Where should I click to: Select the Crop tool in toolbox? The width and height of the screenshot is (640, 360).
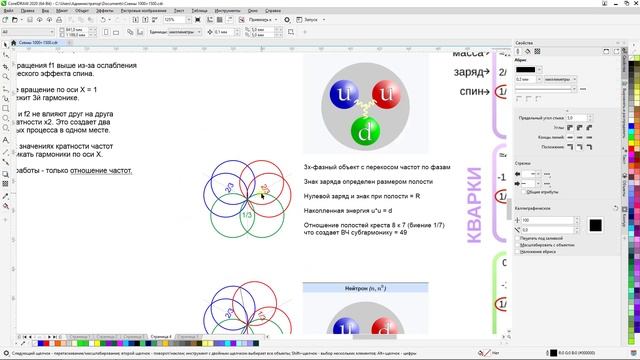pos(5,66)
